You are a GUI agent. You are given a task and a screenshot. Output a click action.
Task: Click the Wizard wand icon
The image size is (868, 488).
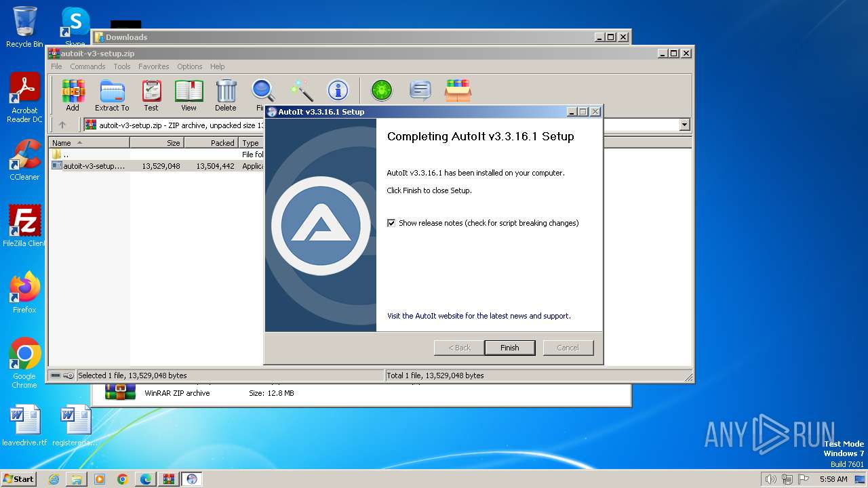point(301,90)
